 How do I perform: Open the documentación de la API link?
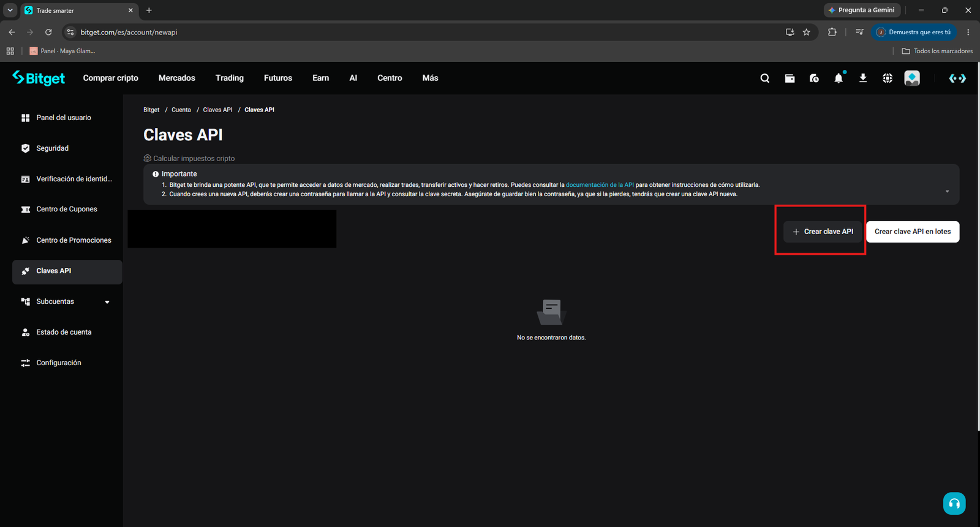[600, 185]
